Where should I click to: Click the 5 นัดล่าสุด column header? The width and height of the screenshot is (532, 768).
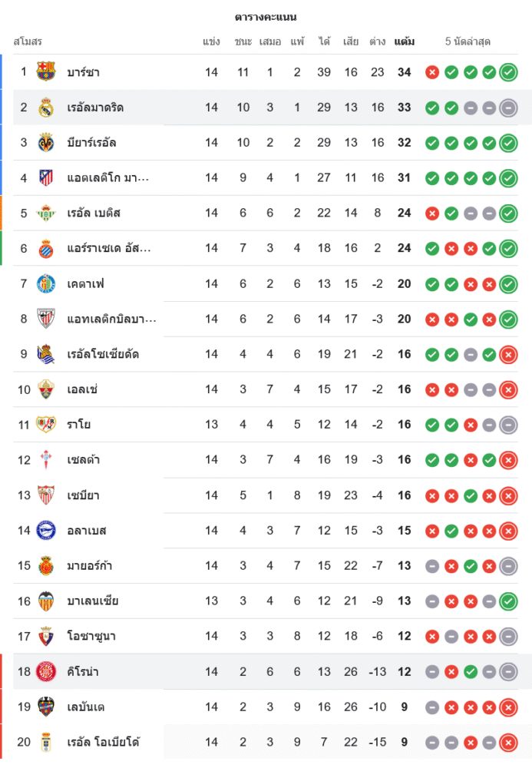(x=468, y=41)
